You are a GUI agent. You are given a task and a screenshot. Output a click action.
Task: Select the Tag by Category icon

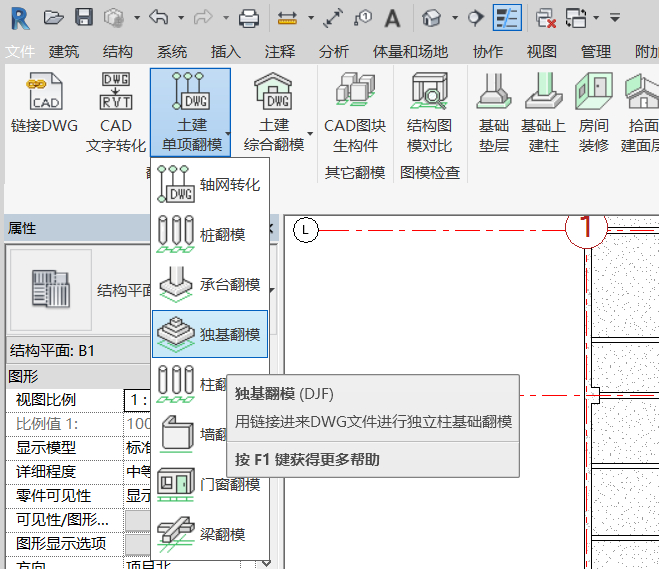(x=363, y=18)
